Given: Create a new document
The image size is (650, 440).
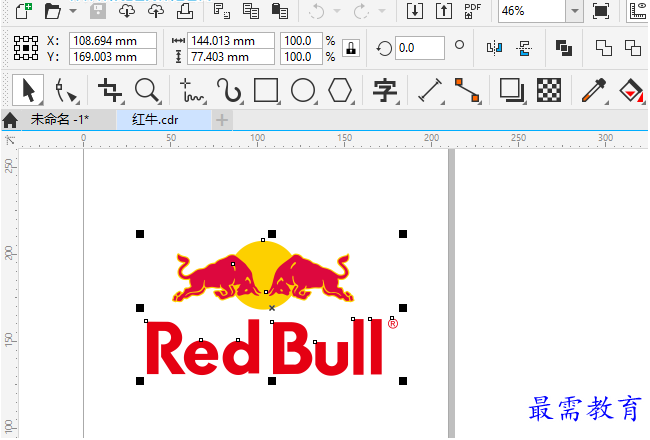Looking at the screenshot, I should point(24,10).
